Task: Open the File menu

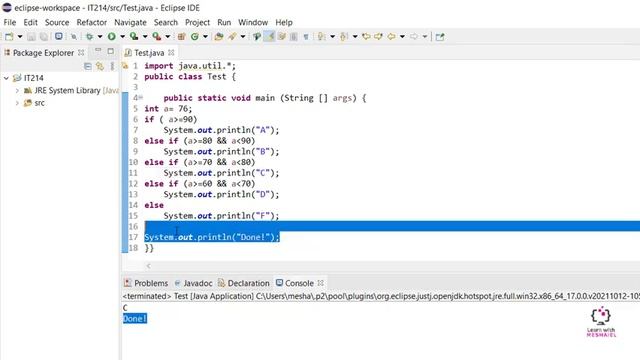Action: pos(10,22)
